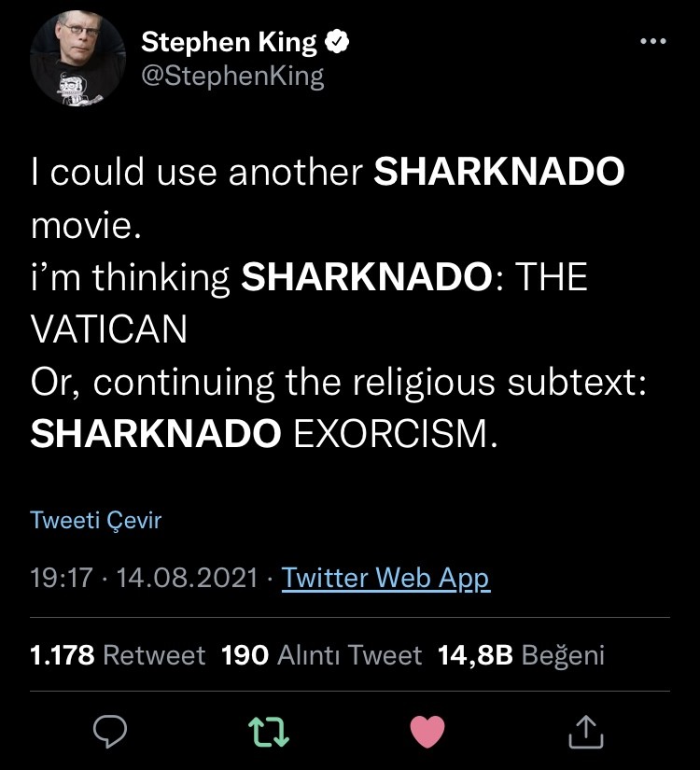Image resolution: width=700 pixels, height=770 pixels.
Task: Click the 19:17 tweet timestamp
Action: pyautogui.click(x=62, y=578)
